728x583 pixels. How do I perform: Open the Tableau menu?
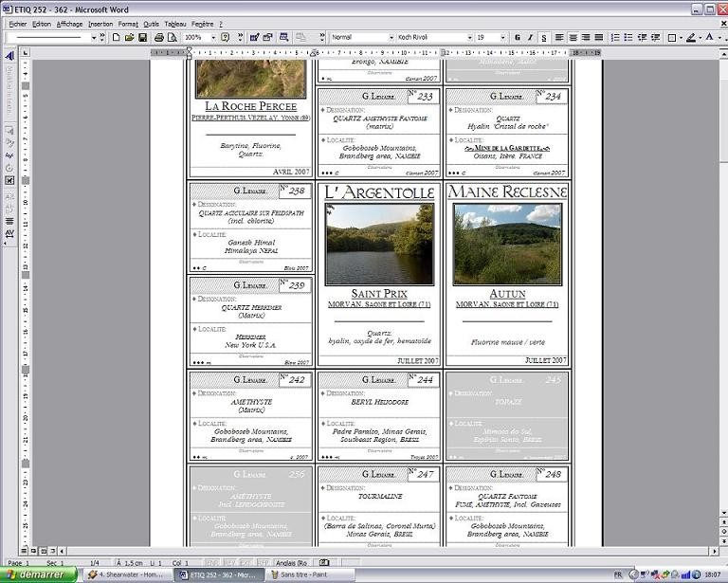(174, 23)
